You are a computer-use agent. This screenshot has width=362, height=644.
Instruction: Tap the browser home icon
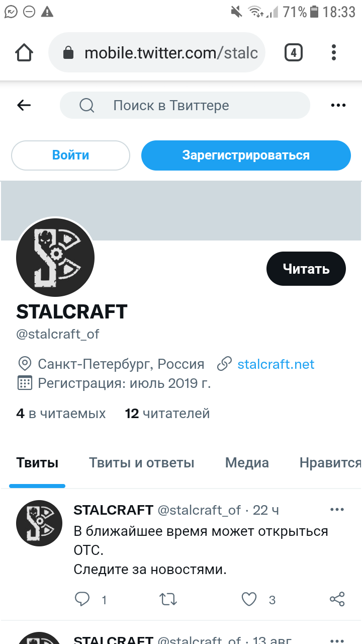pos(24,52)
